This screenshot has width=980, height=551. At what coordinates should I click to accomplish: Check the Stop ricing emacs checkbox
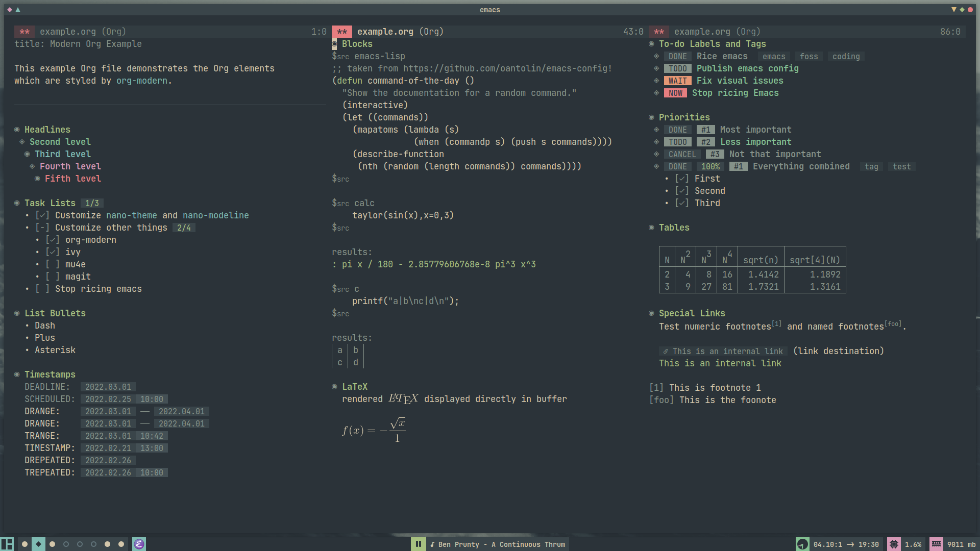pos(42,289)
